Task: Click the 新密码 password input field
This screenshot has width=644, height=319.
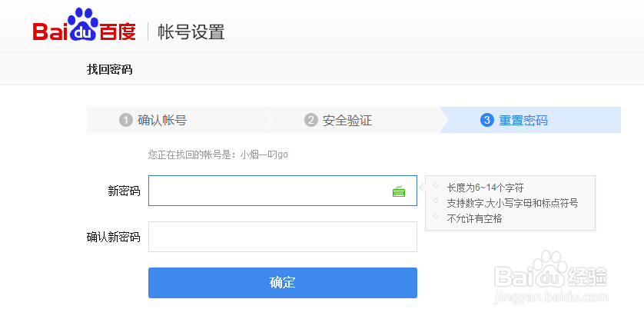Action: tap(283, 191)
